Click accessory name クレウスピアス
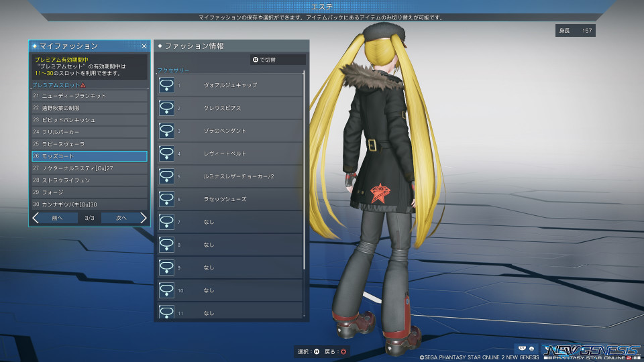The width and height of the screenshot is (644, 362). (222, 108)
